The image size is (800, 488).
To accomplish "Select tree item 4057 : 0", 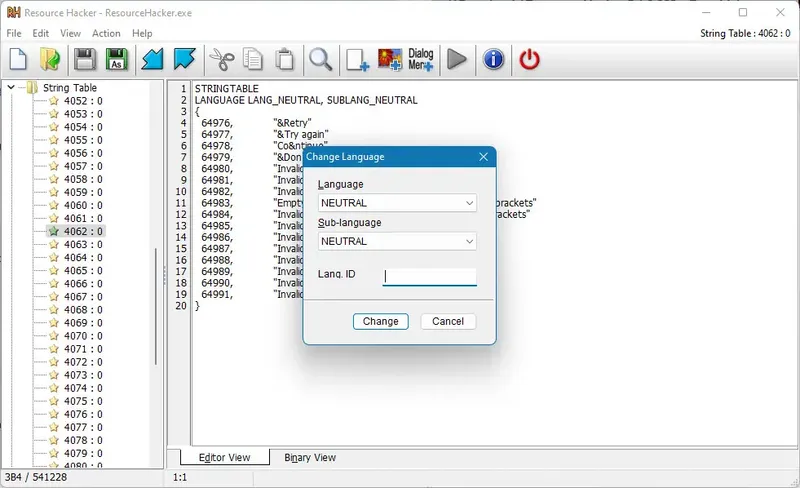I will point(83,166).
